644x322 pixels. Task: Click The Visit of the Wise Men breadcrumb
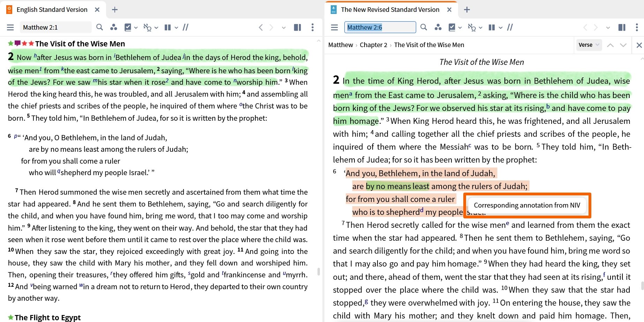429,45
